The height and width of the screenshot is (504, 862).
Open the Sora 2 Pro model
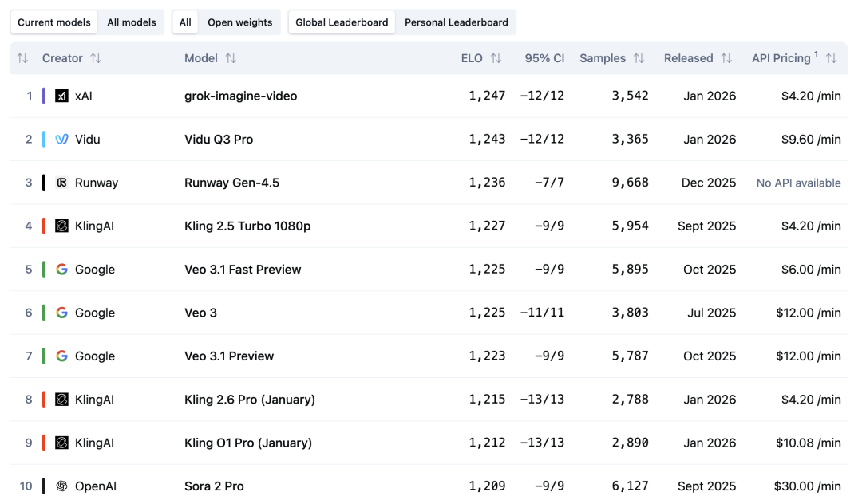(214, 486)
